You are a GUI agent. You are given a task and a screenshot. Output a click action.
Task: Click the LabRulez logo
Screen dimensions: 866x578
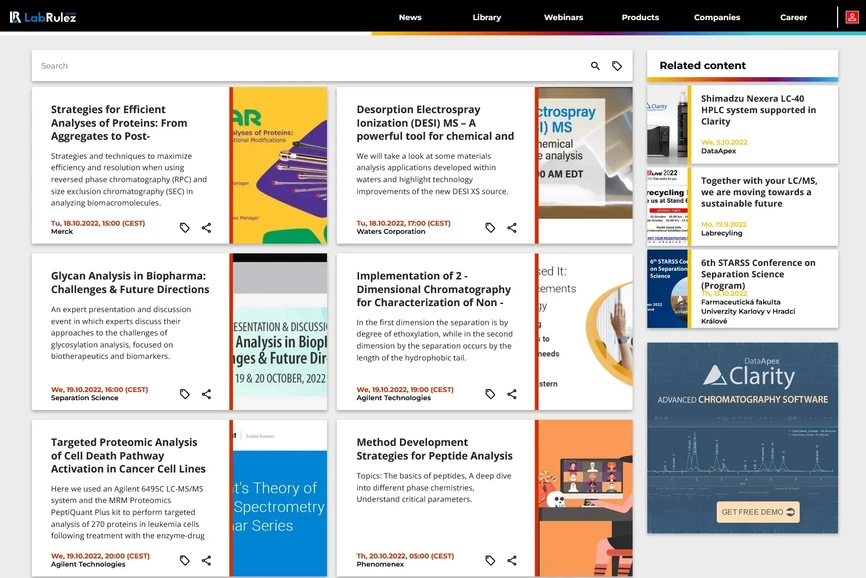click(x=43, y=17)
